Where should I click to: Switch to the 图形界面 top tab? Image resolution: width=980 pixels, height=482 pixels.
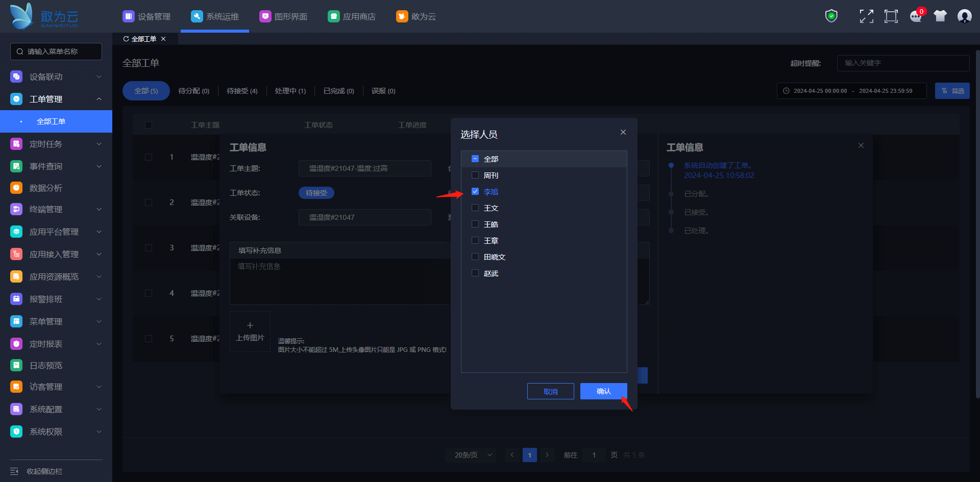284,16
